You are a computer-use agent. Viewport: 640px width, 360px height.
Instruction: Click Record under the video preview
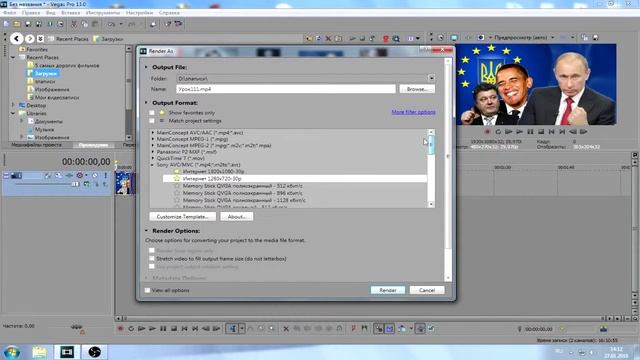487,132
